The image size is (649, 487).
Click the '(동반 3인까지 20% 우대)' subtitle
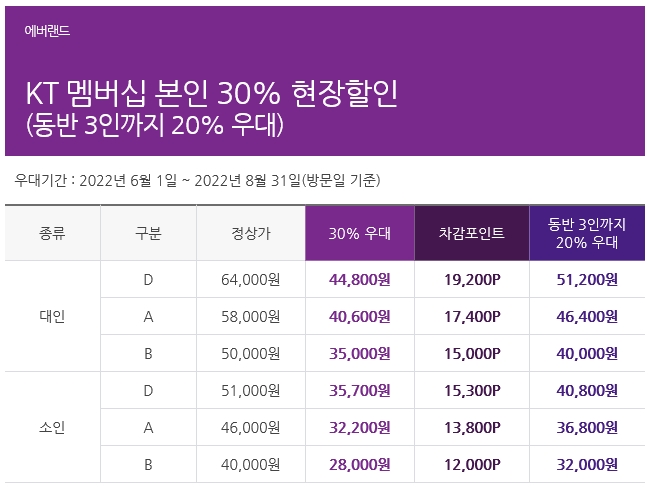pyautogui.click(x=155, y=125)
